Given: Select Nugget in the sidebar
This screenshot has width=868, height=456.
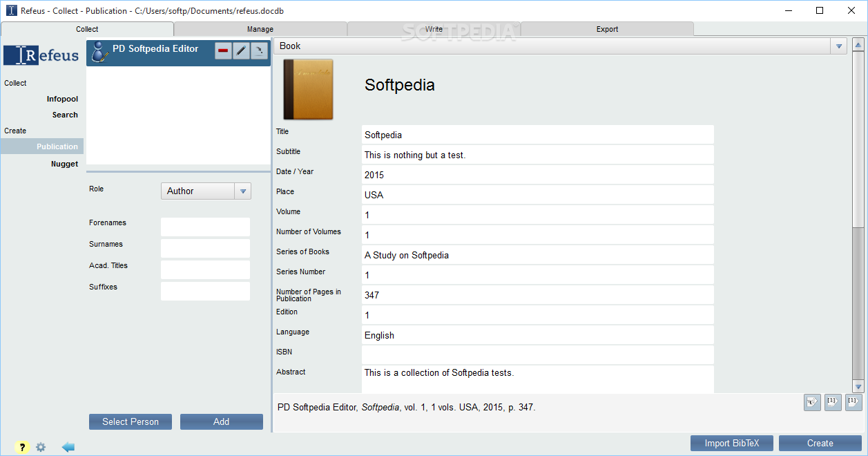Looking at the screenshot, I should [64, 164].
